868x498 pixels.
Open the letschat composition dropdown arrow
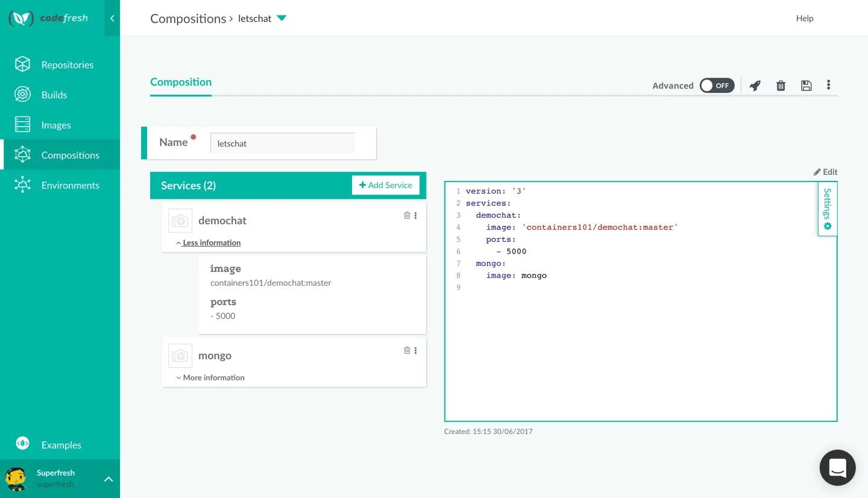tap(281, 18)
